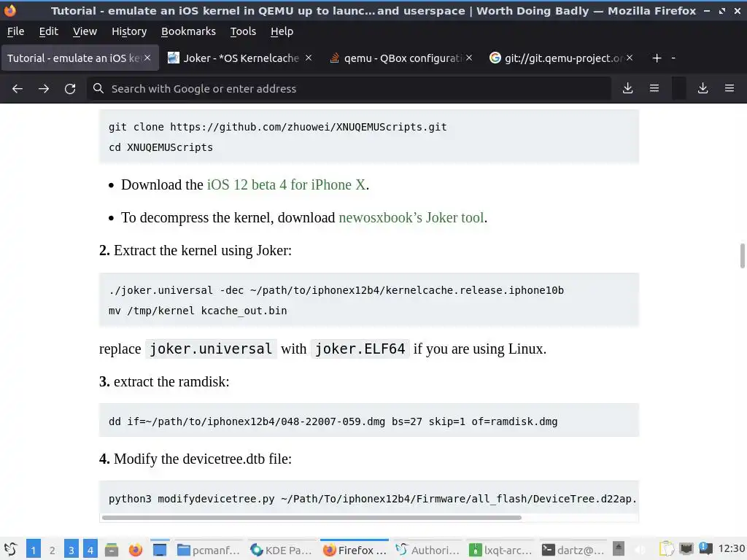The height and width of the screenshot is (560, 747).
Task: Click the inline code 'joker.ELF64'
Action: 360,349
